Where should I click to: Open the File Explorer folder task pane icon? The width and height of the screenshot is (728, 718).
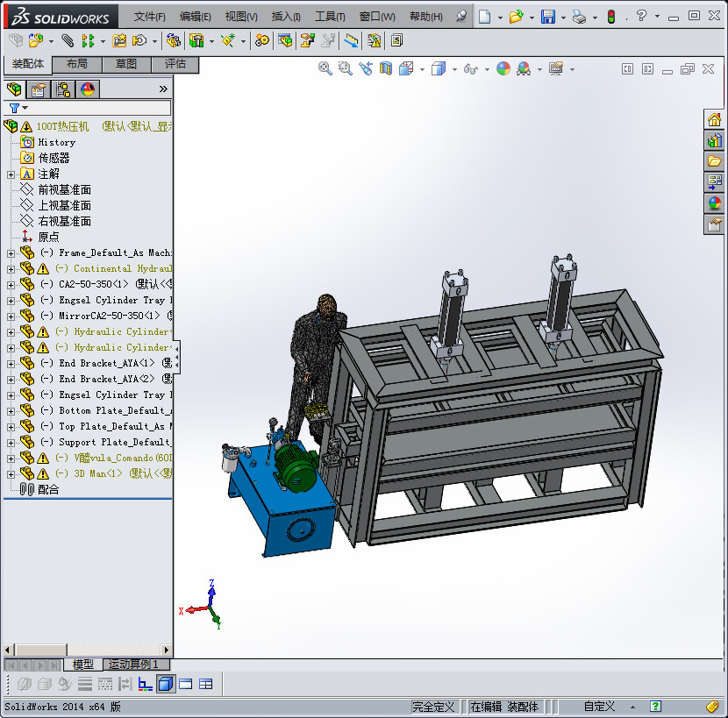pyautogui.click(x=714, y=161)
